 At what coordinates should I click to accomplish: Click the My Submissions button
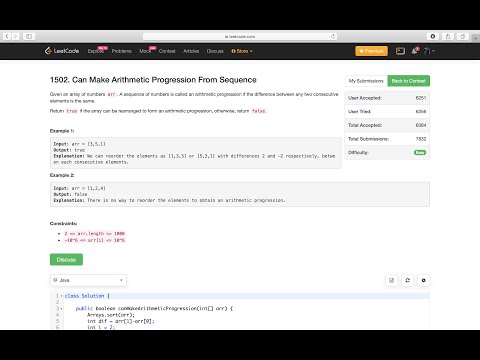coord(366,81)
